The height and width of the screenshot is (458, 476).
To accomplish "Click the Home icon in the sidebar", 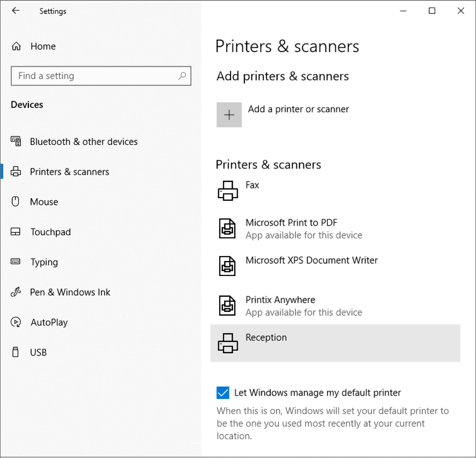I will click(17, 46).
